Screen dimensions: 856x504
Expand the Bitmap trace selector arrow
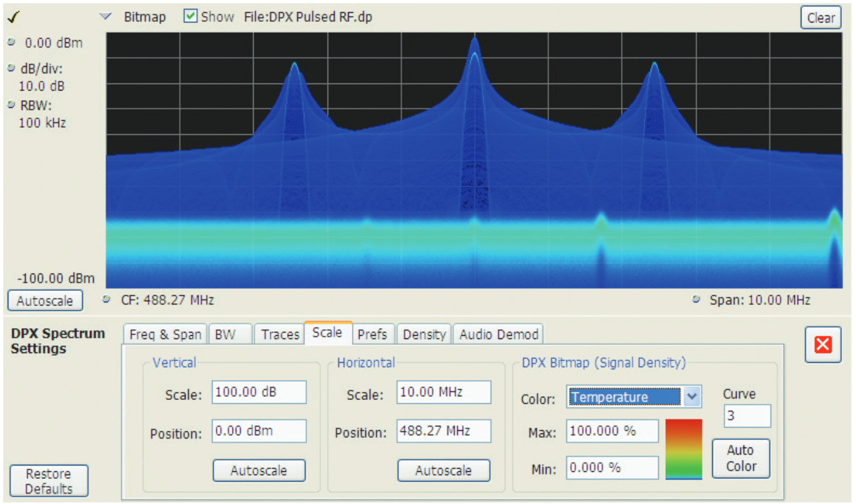click(105, 16)
